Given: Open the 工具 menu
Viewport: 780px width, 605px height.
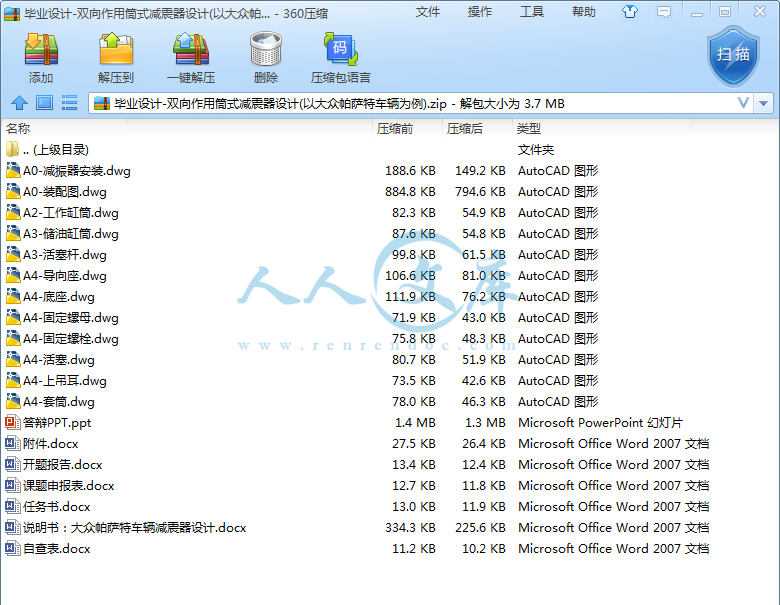Looking at the screenshot, I should 532,12.
